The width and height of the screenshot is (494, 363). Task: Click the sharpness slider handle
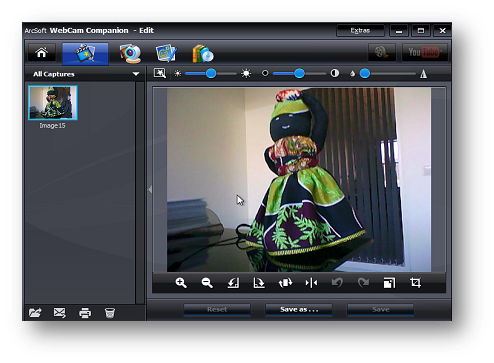[365, 73]
